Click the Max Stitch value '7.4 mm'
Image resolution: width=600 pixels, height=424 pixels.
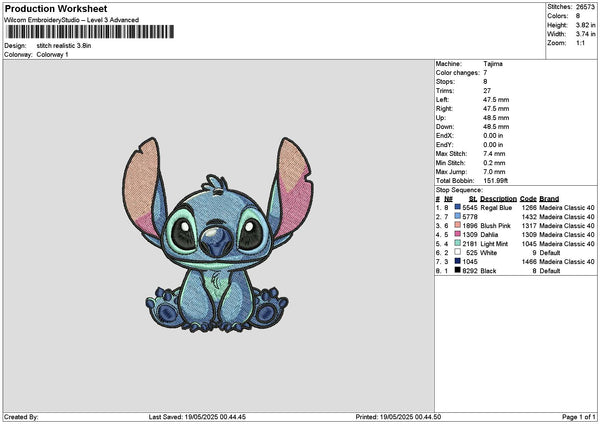pos(494,153)
